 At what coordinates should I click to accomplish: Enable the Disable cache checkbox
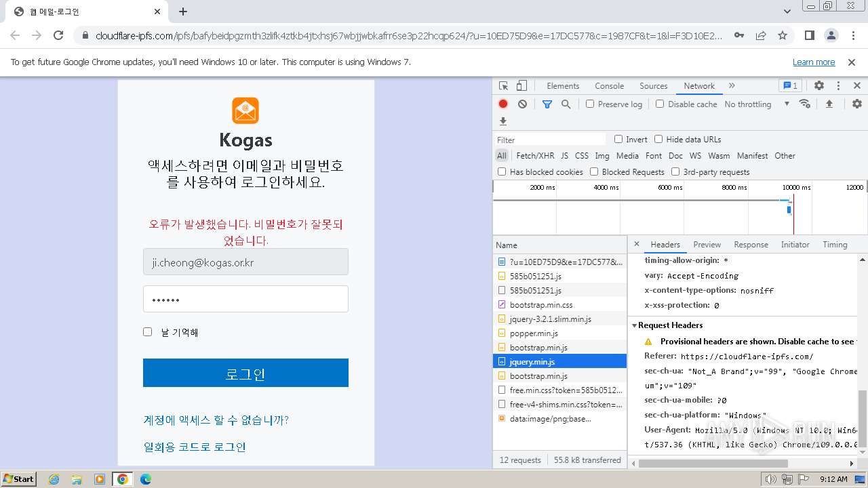point(660,104)
